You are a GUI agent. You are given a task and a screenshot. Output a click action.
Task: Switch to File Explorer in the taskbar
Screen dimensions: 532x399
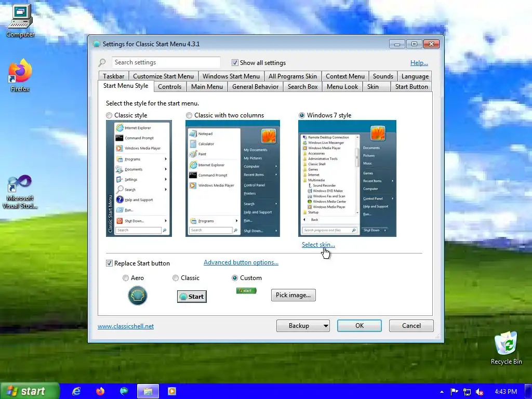[x=148, y=391]
